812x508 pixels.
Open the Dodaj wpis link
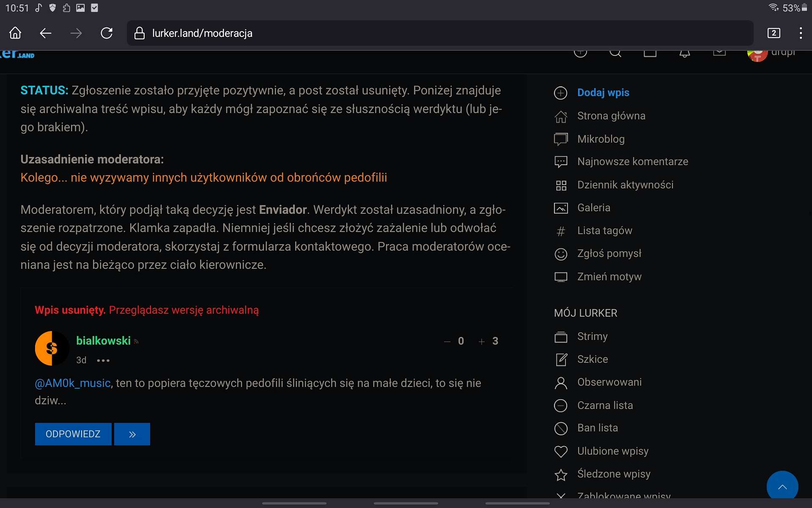pos(603,93)
